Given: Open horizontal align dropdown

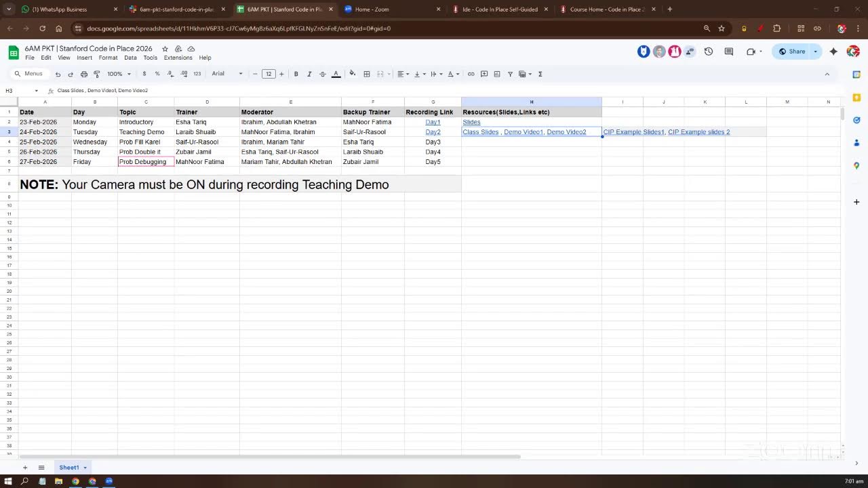Looking at the screenshot, I should (x=403, y=74).
